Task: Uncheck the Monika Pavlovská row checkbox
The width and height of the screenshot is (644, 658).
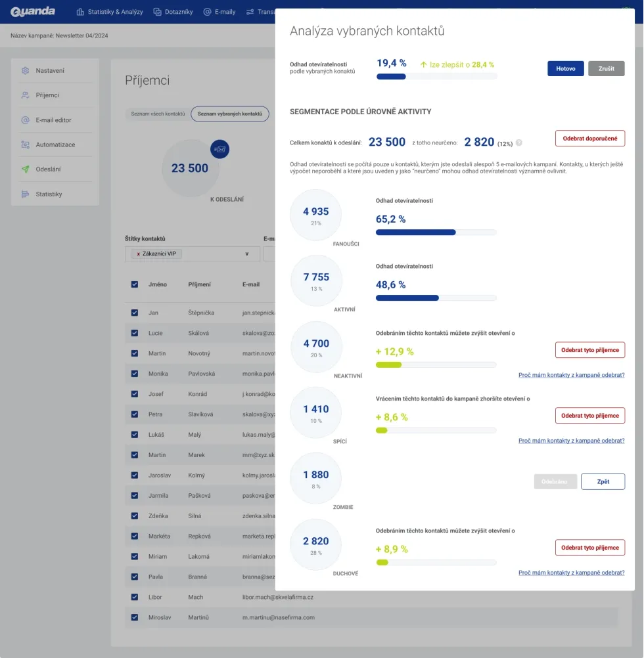Action: 135,374
